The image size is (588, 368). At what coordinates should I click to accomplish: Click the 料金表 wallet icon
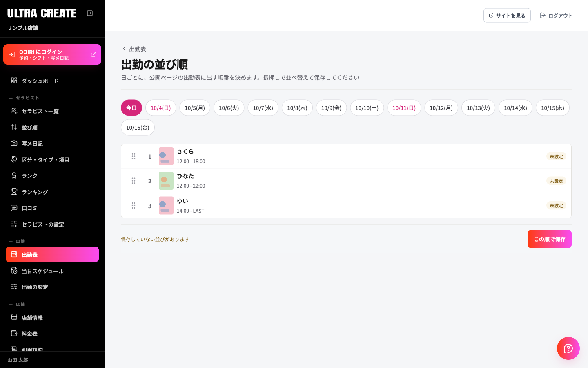[x=14, y=333]
